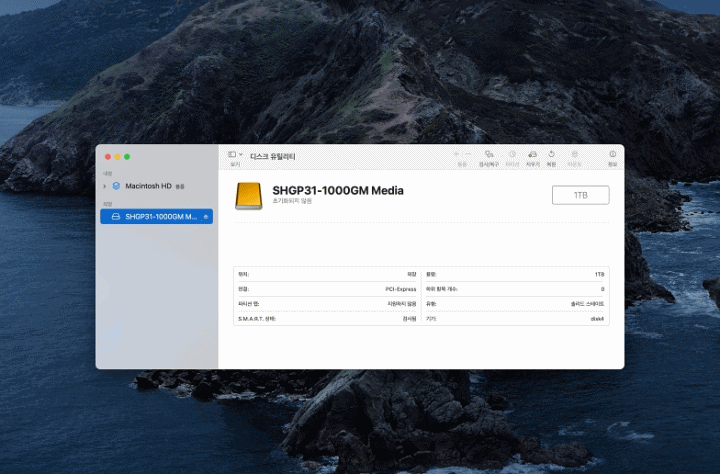
Task: Maximize the Disk Utility window with green button
Action: 127,157
